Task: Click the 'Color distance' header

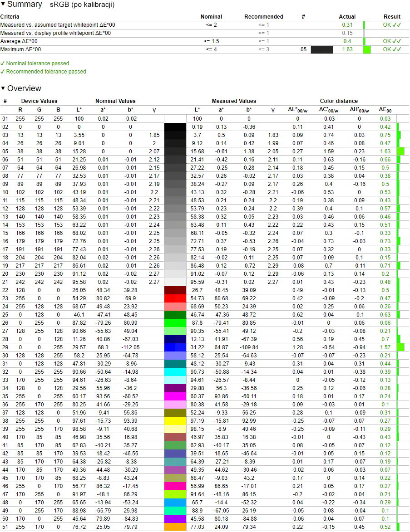Action: [x=339, y=101]
